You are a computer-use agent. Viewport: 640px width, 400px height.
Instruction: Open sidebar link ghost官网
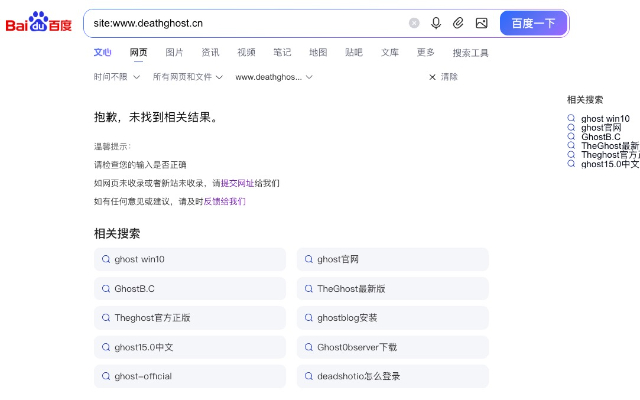point(601,128)
